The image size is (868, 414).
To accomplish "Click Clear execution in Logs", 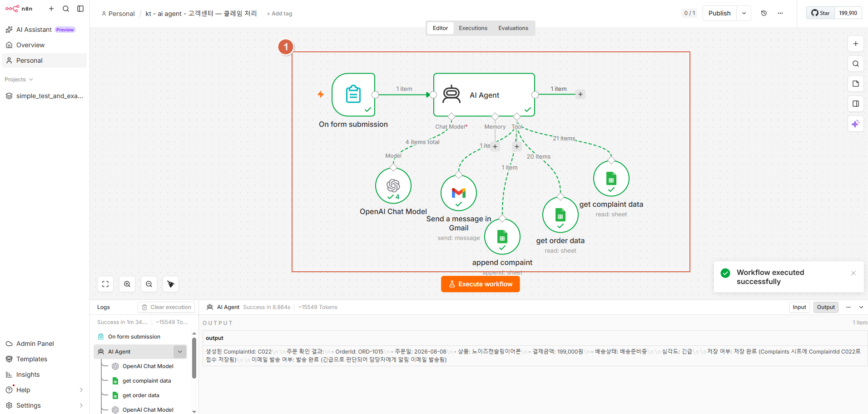I will click(x=166, y=307).
